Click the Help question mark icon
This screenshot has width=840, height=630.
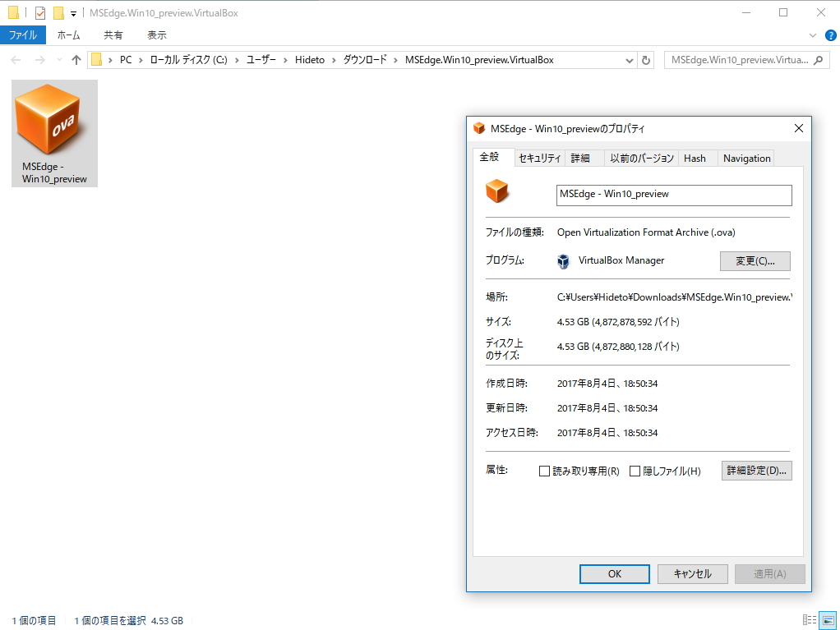tap(829, 34)
